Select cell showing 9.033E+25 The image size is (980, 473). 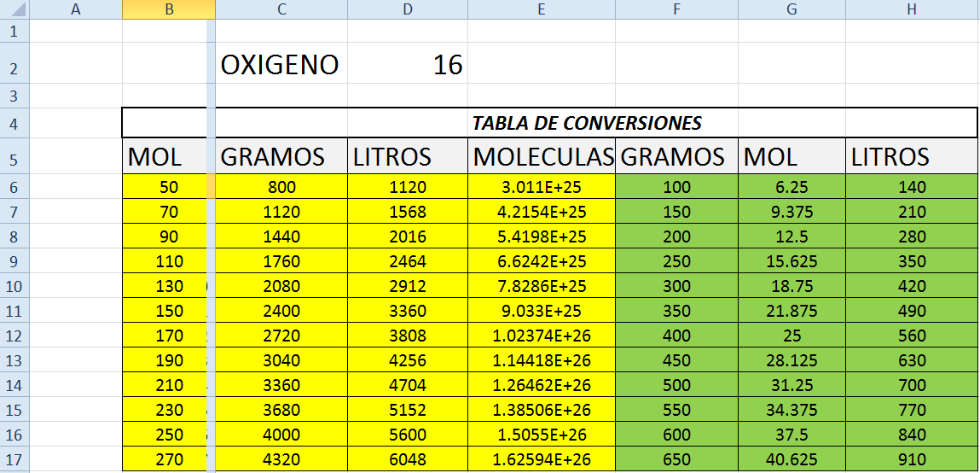(542, 310)
